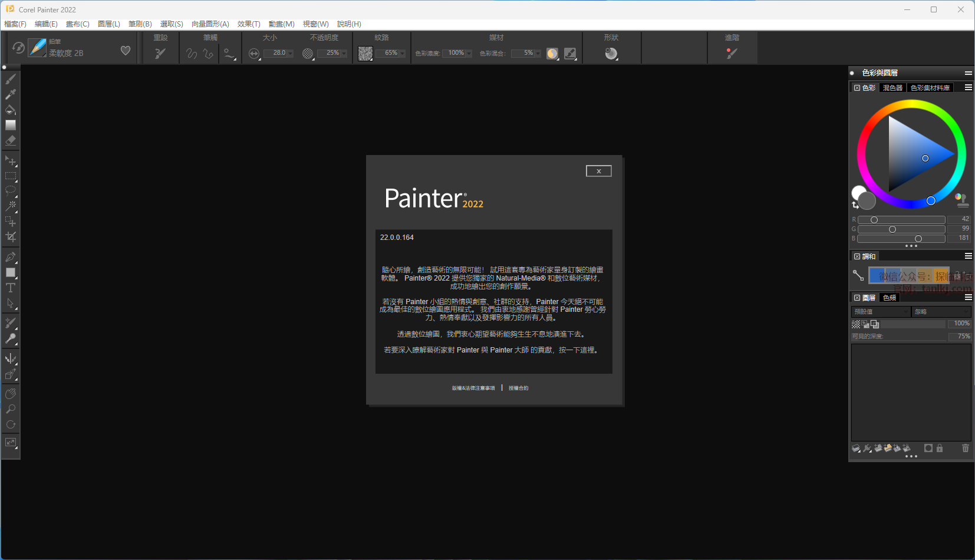
Task: Close the Painter 2022 about dialog
Action: tap(598, 171)
